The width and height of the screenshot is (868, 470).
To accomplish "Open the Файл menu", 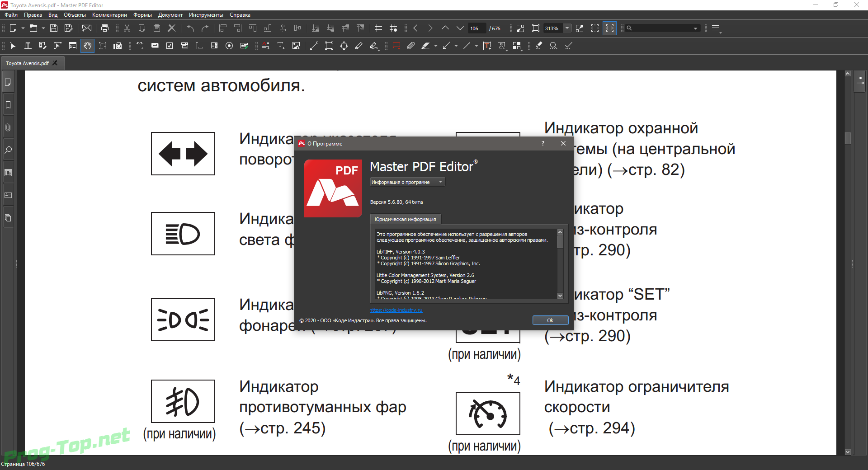I will click(11, 15).
